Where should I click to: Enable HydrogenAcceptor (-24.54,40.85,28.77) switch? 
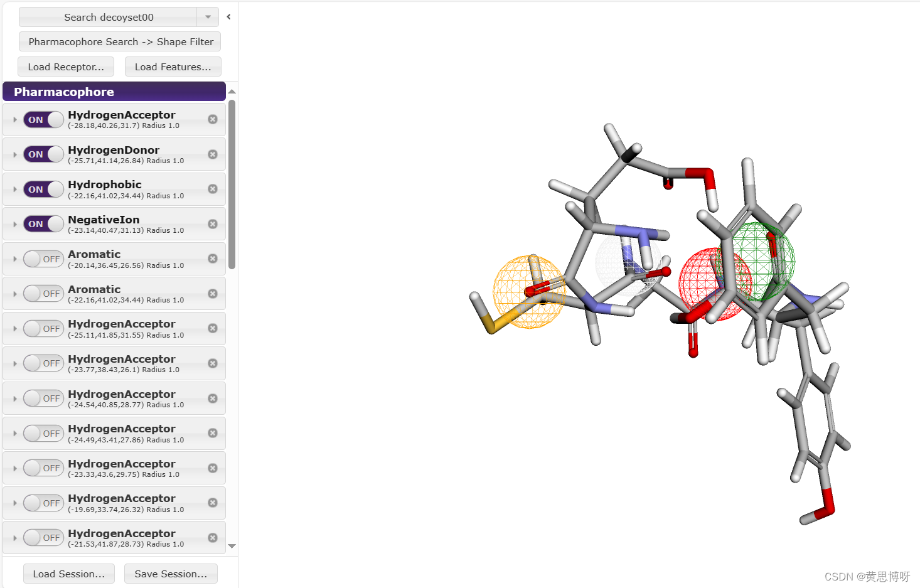tap(43, 398)
